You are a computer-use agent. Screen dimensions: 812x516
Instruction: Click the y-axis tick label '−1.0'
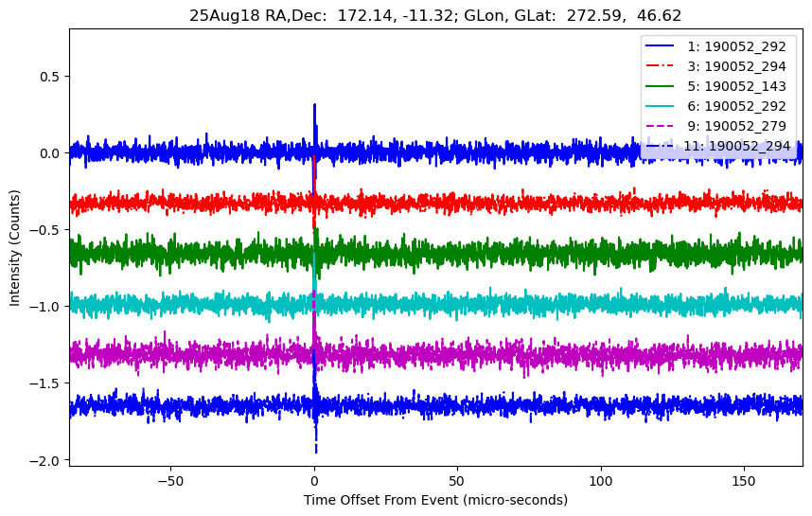pos(45,307)
